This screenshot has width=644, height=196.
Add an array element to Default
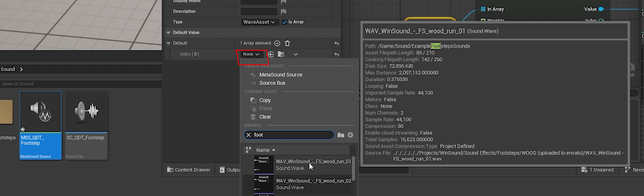[277, 43]
